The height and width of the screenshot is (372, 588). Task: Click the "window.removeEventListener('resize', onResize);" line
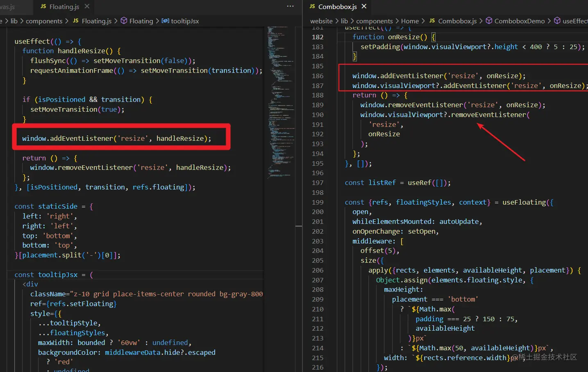pos(453,105)
